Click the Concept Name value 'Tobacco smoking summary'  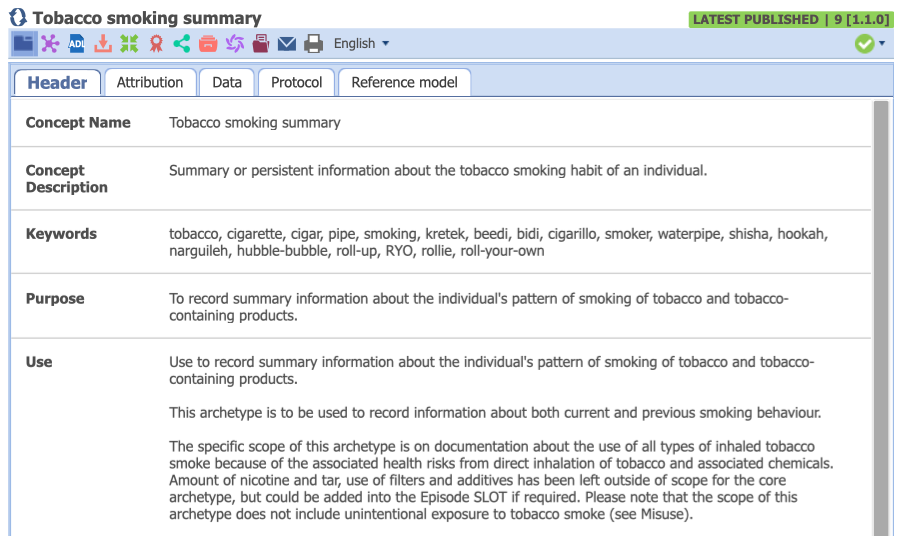click(255, 123)
